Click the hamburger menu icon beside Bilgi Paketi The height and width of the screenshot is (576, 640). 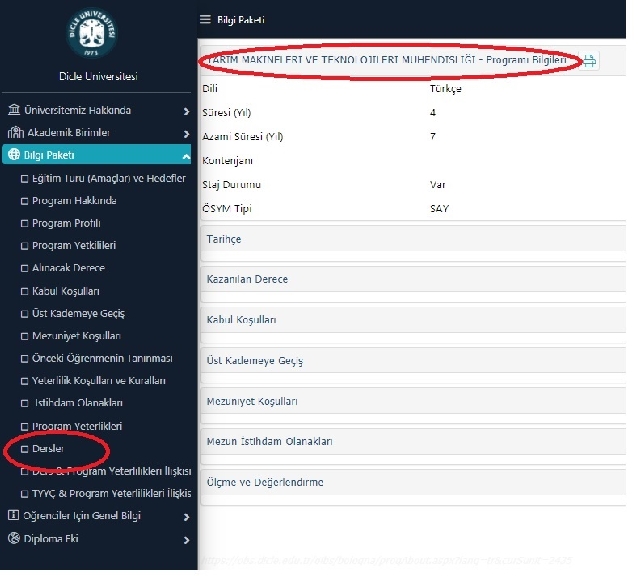(205, 19)
